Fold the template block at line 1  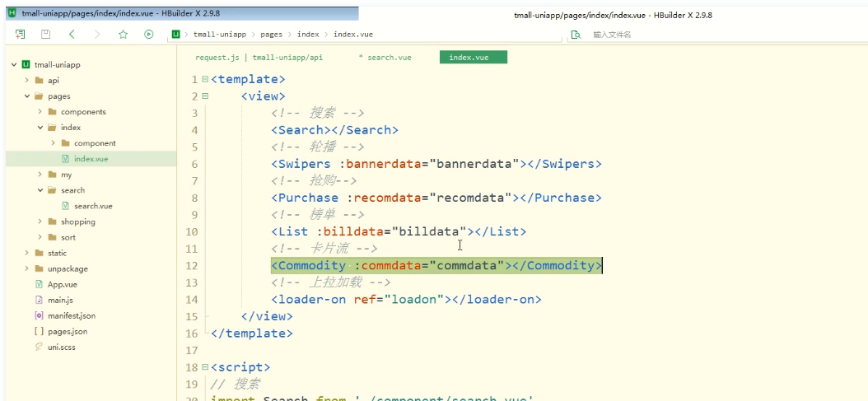click(x=205, y=79)
